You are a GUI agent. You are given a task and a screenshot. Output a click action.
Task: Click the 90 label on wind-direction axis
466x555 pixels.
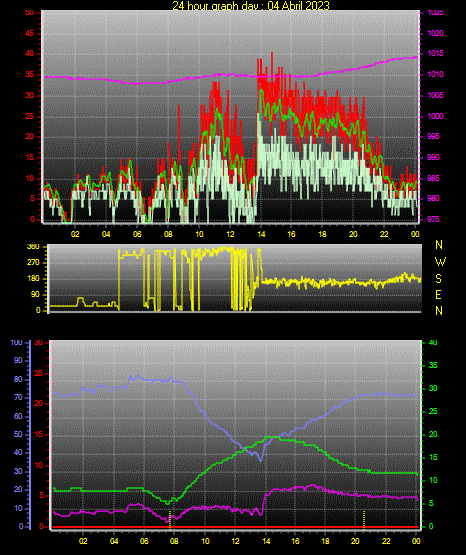(36, 294)
